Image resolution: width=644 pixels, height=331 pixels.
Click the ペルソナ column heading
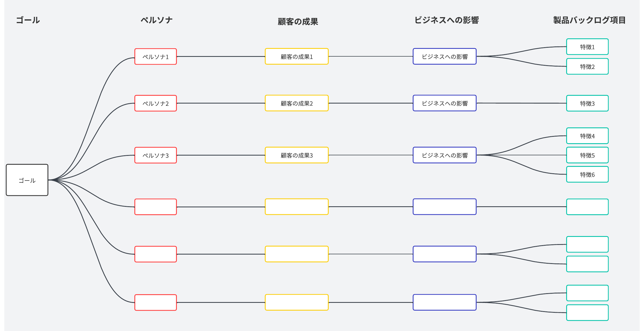tap(157, 20)
